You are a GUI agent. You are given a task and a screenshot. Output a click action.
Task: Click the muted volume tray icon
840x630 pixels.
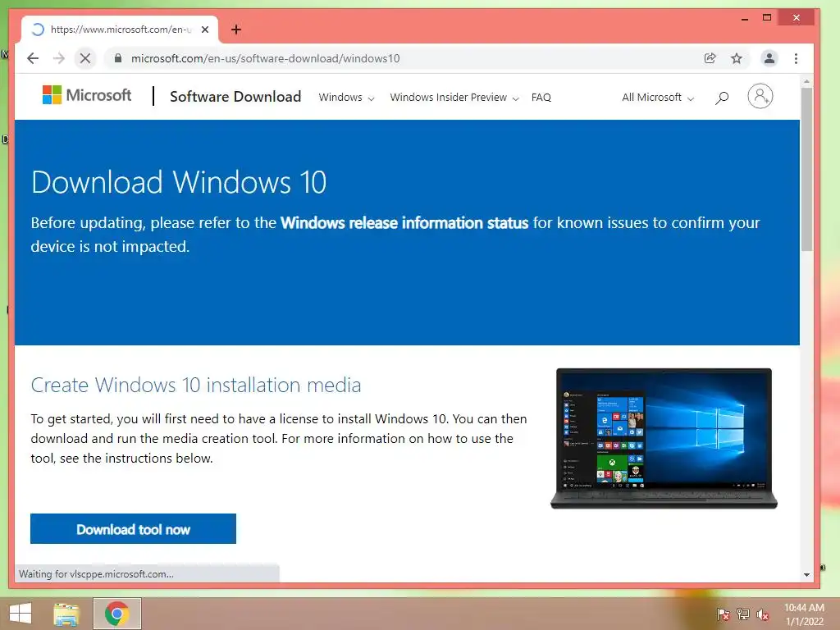pyautogui.click(x=763, y=614)
